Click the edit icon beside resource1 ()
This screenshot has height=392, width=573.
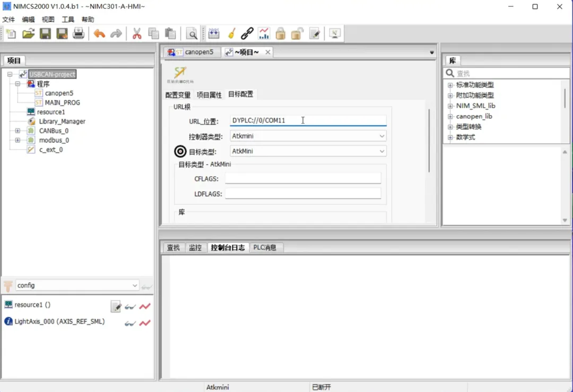116,307
